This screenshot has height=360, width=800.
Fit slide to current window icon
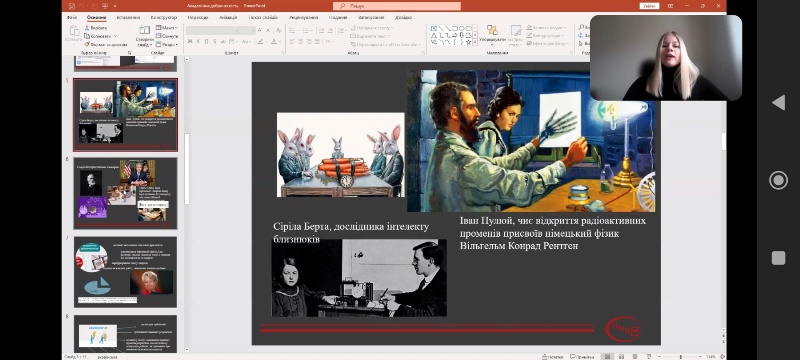pos(722,356)
